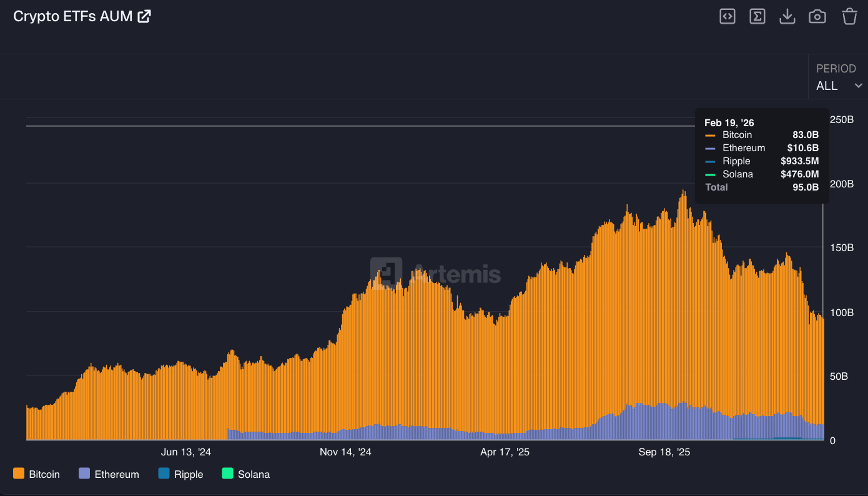Click the Feb 19, '26 tooltip date
868x496 pixels.
tap(729, 122)
